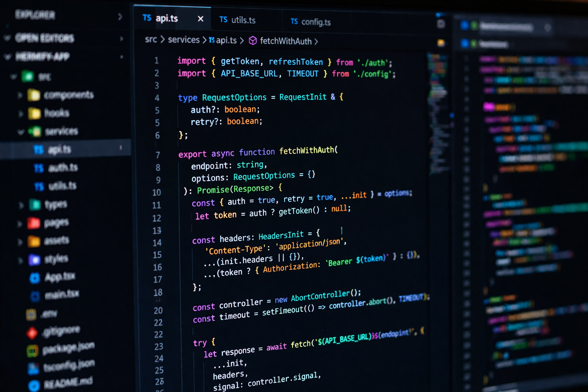Expand the assets folder arrow

pos(20,242)
